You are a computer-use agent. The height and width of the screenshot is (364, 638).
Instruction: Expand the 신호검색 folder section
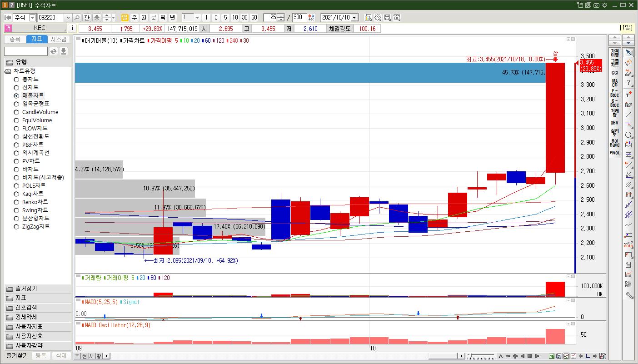click(x=38, y=308)
